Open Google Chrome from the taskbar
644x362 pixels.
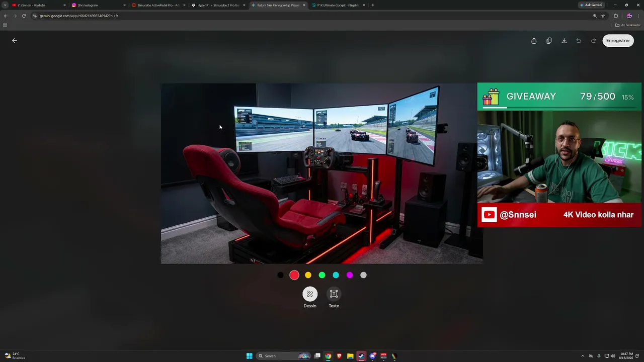328,356
